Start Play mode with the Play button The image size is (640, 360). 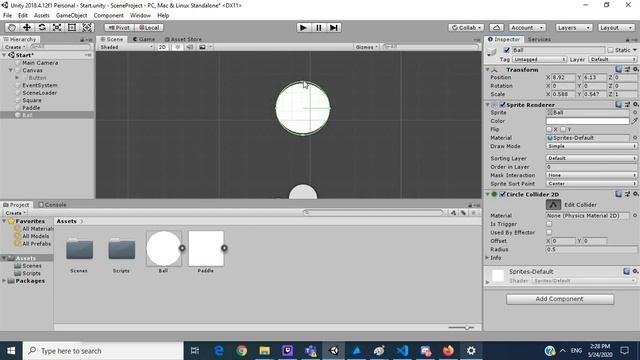[x=303, y=27]
